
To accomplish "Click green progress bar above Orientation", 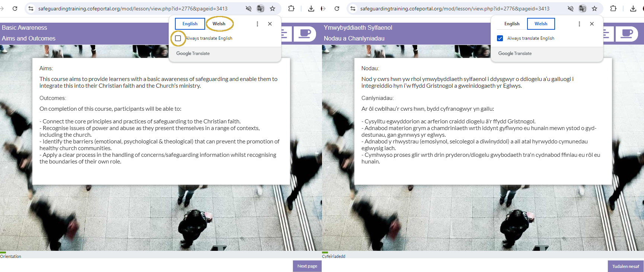I will 3,252.
